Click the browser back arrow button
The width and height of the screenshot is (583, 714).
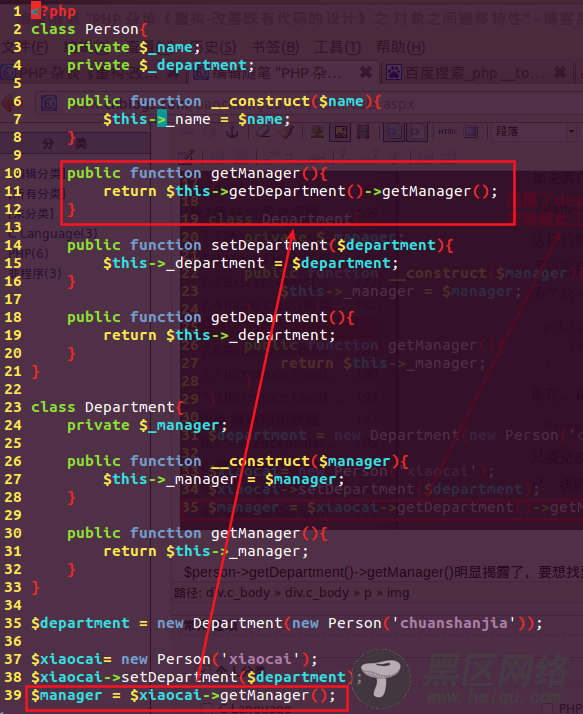click(9, 103)
